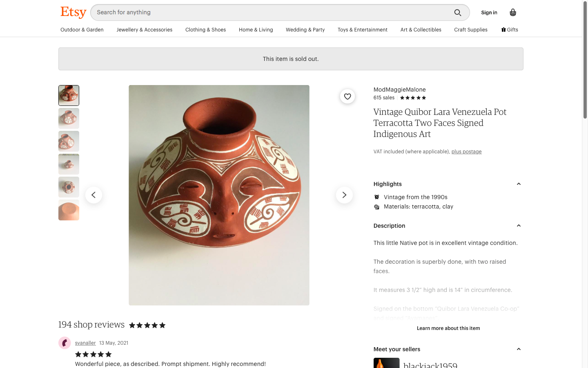Show next product image arrow
Screen dimensions: 588x368
pyautogui.click(x=344, y=195)
